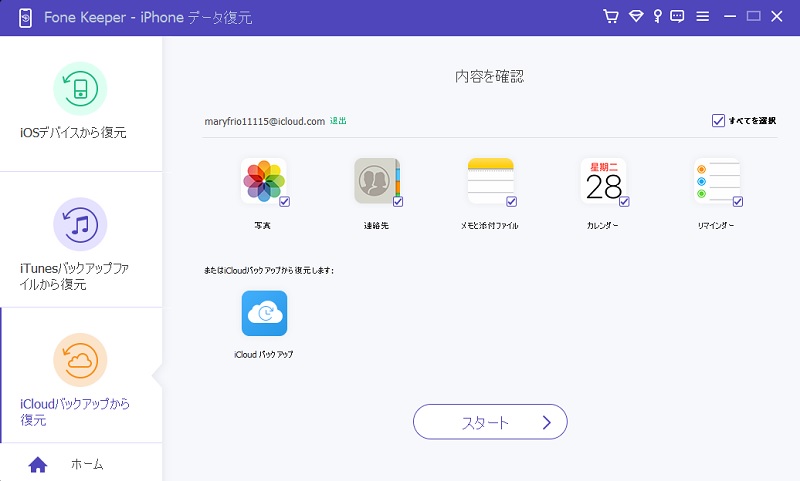
Task: Close the Fone Keeper window
Action: click(x=777, y=16)
